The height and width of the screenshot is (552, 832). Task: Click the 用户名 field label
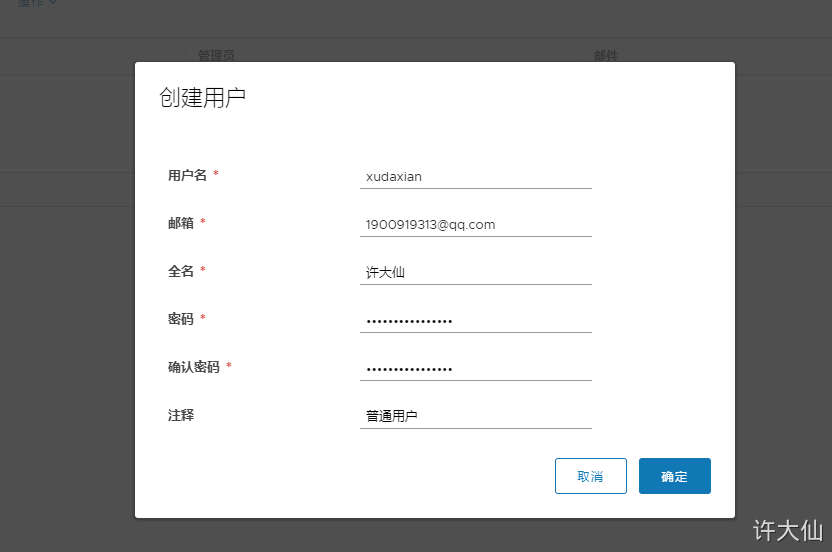tap(187, 175)
